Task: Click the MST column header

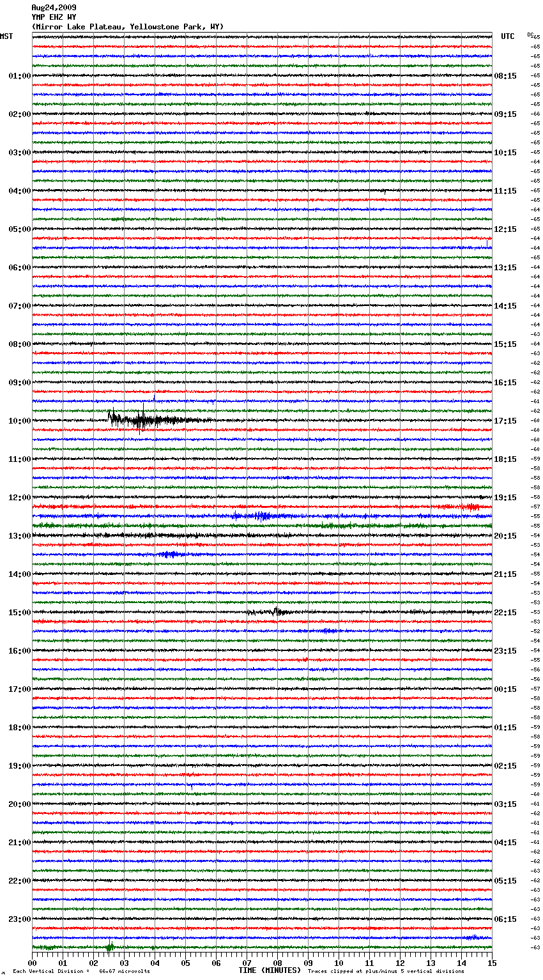Action: pos(6,36)
